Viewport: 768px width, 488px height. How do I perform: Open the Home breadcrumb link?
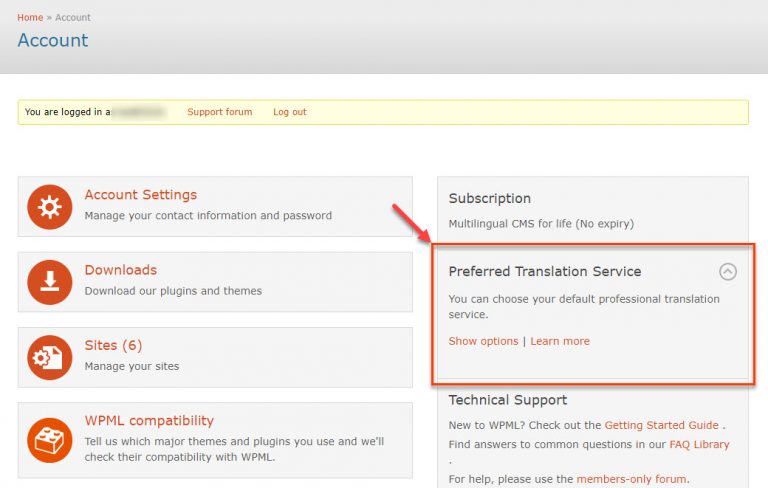[30, 18]
